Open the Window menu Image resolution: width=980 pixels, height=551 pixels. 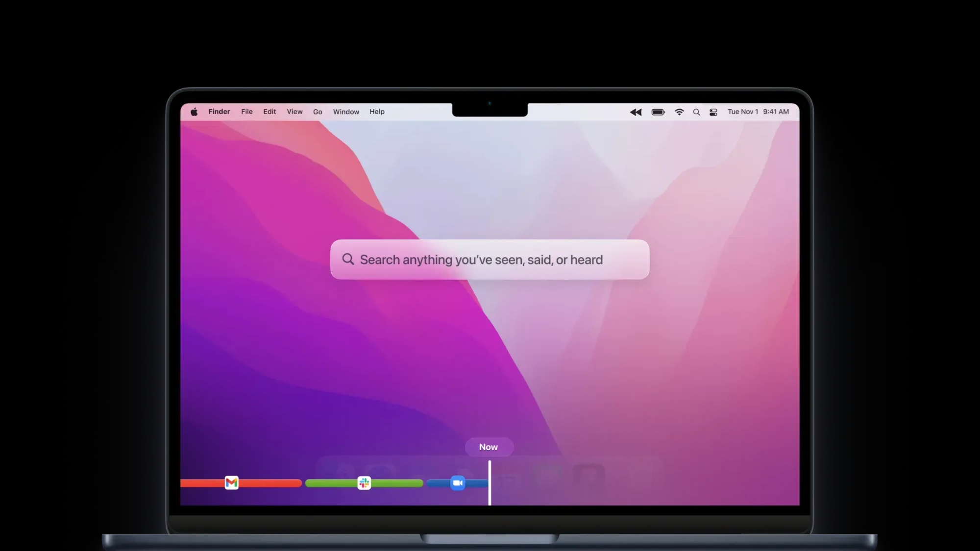346,112
